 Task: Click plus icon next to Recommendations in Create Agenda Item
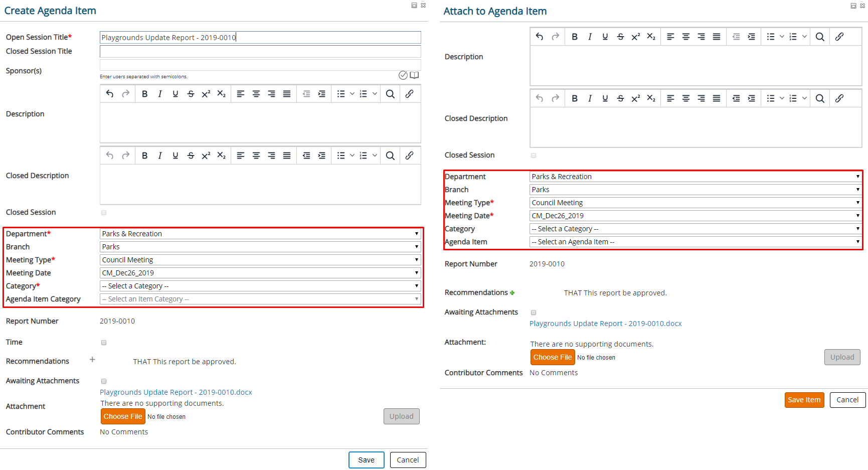click(x=92, y=360)
